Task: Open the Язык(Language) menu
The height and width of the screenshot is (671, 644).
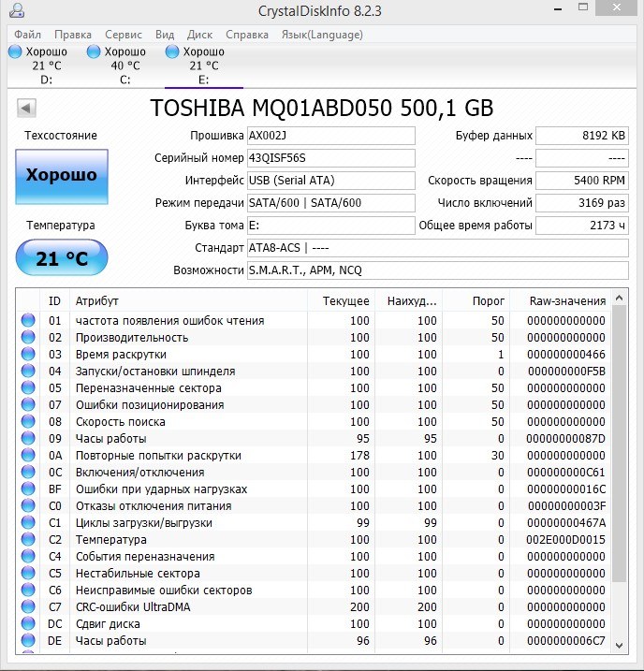Action: click(322, 35)
